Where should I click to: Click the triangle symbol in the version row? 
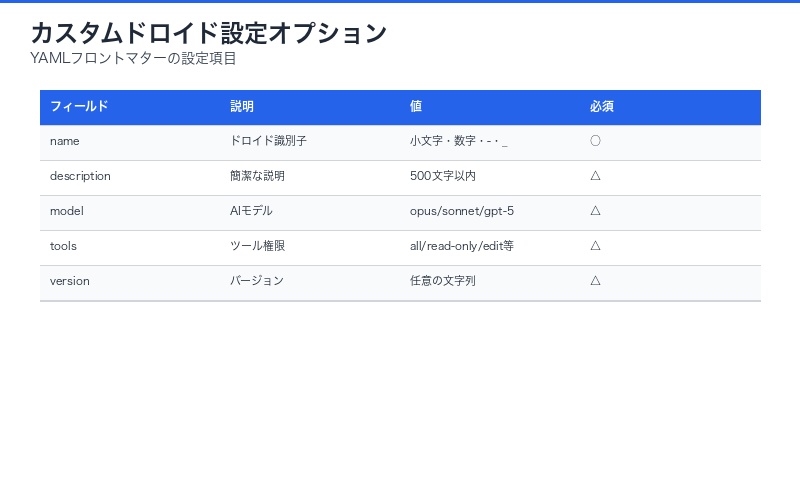tap(595, 281)
